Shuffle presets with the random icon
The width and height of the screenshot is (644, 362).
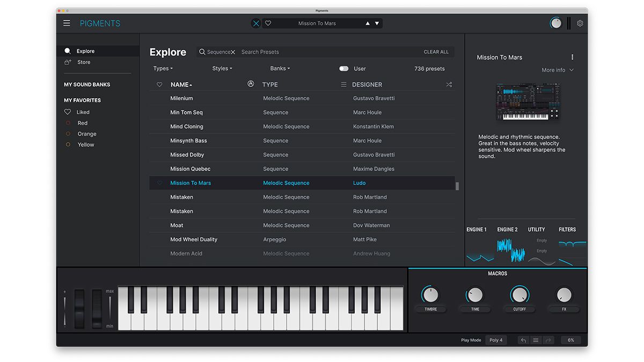pyautogui.click(x=449, y=85)
